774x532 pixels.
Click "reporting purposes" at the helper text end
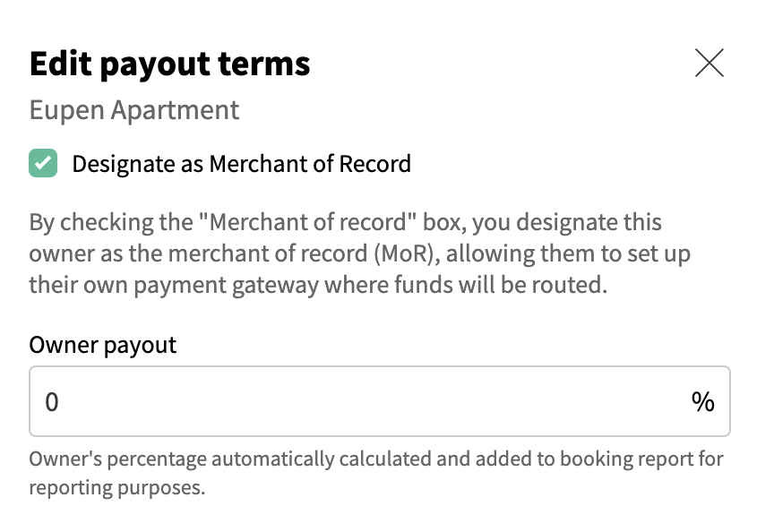pyautogui.click(x=116, y=488)
